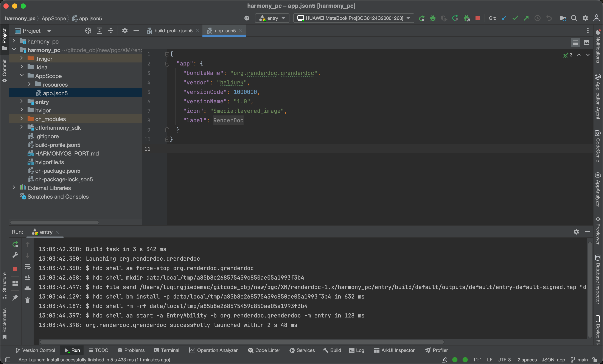Viewport: 603px width, 364px height.
Task: Toggle the Previewer sidebar panel
Action: click(598, 230)
